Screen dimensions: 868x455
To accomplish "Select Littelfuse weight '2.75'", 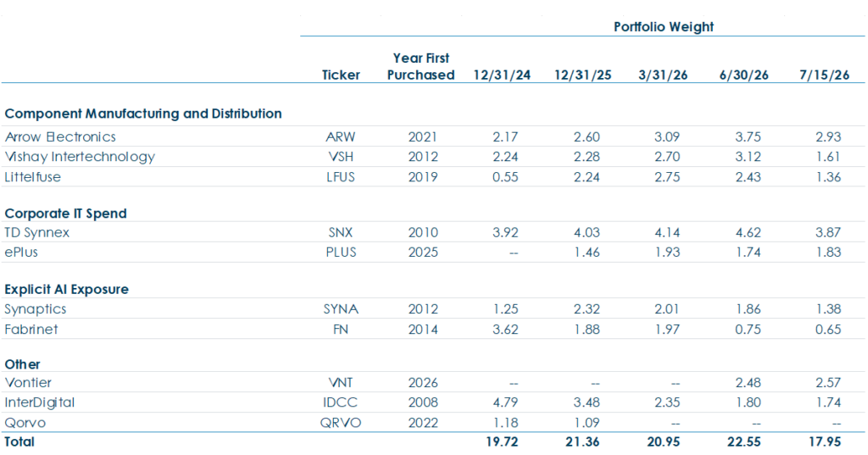I will pyautogui.click(x=667, y=177).
